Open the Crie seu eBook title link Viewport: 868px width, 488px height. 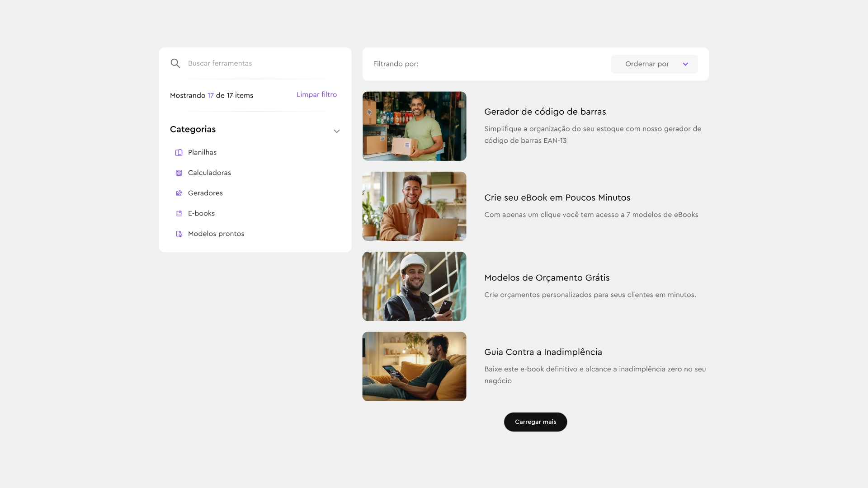pyautogui.click(x=557, y=198)
